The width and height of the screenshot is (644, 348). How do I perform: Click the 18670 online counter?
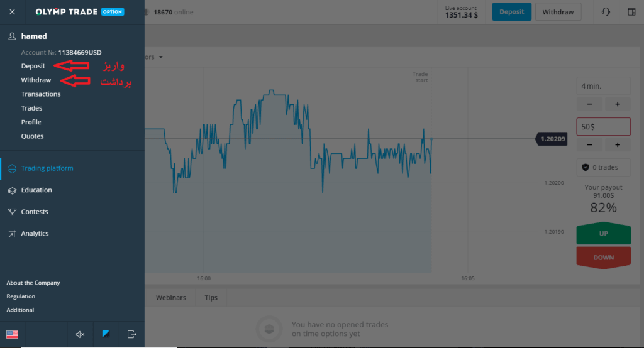[x=173, y=13]
